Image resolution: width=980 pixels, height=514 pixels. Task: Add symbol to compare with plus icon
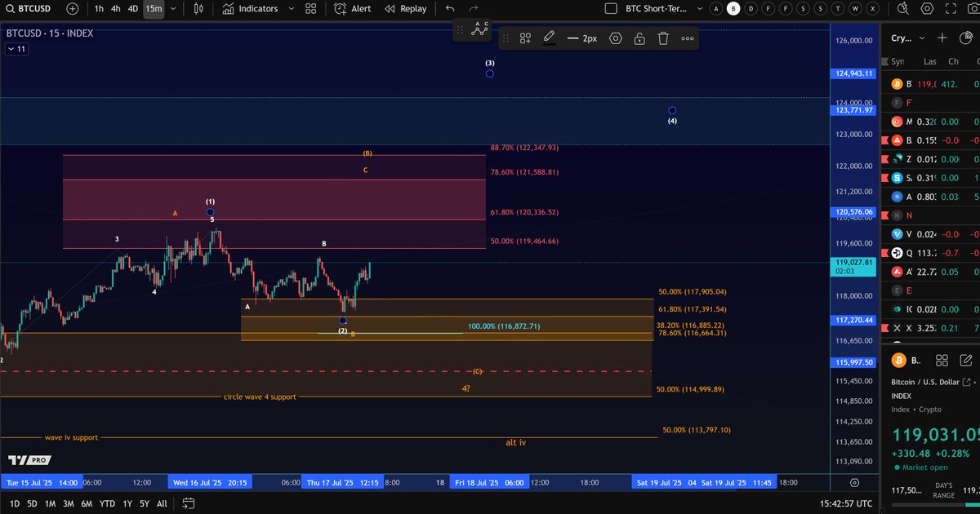point(73,8)
